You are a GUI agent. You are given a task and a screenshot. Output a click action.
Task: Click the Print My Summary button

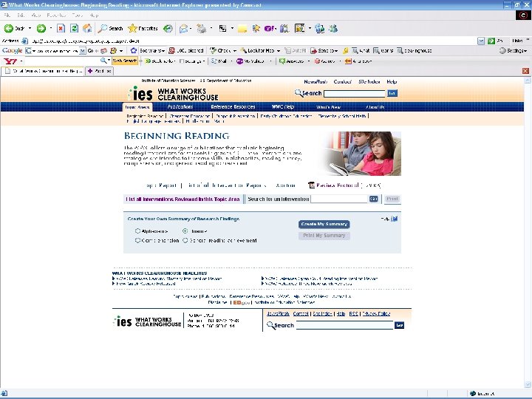click(324, 236)
